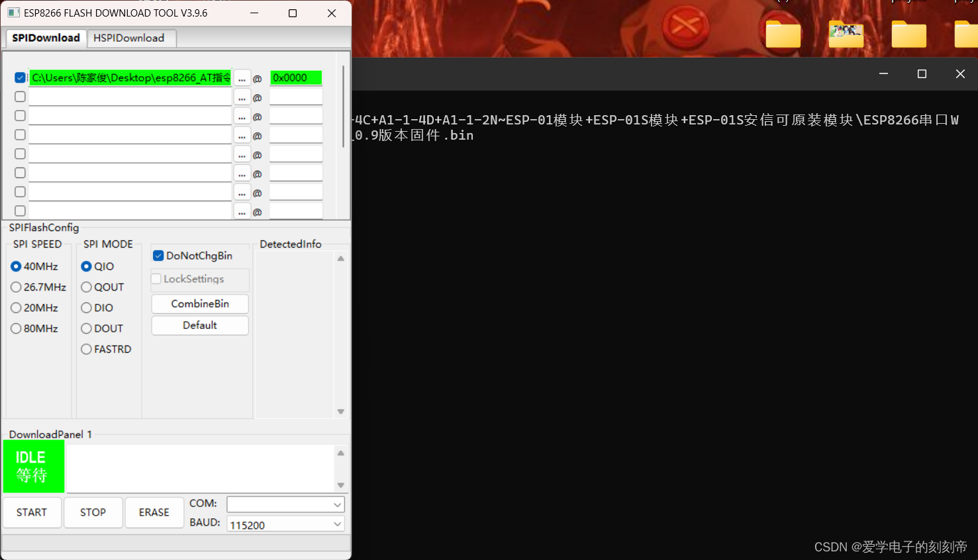The height and width of the screenshot is (560, 978).
Task: Select 20MHz SPI speed
Action: click(x=34, y=308)
